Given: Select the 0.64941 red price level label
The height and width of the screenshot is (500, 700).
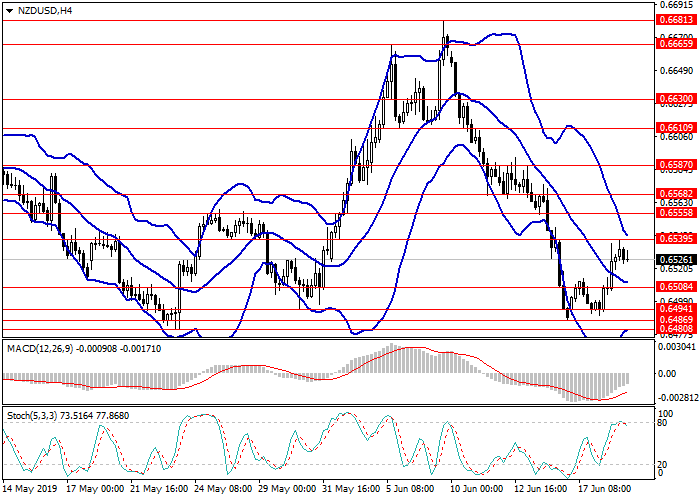Looking at the screenshot, I should point(676,309).
